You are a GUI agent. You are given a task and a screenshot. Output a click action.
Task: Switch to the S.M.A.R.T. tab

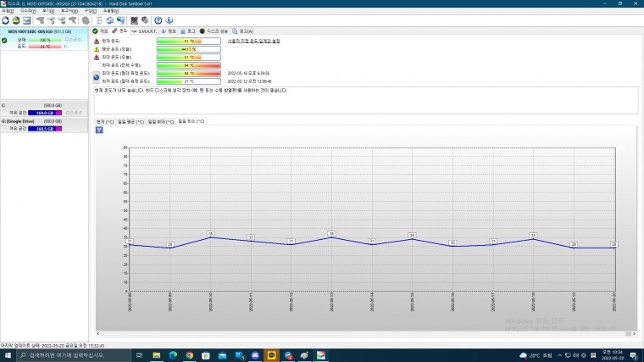[x=144, y=31]
